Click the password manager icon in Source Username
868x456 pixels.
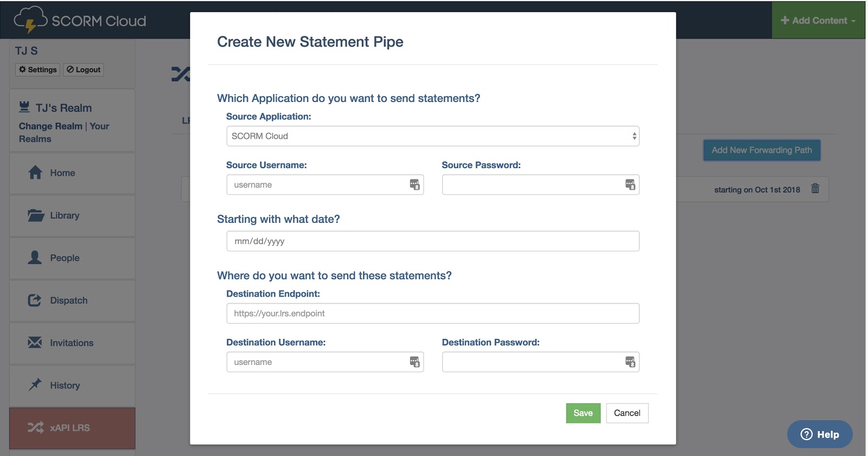pyautogui.click(x=414, y=185)
